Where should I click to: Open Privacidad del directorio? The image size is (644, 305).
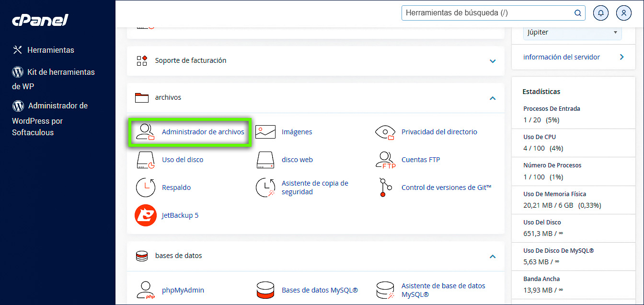point(439,131)
